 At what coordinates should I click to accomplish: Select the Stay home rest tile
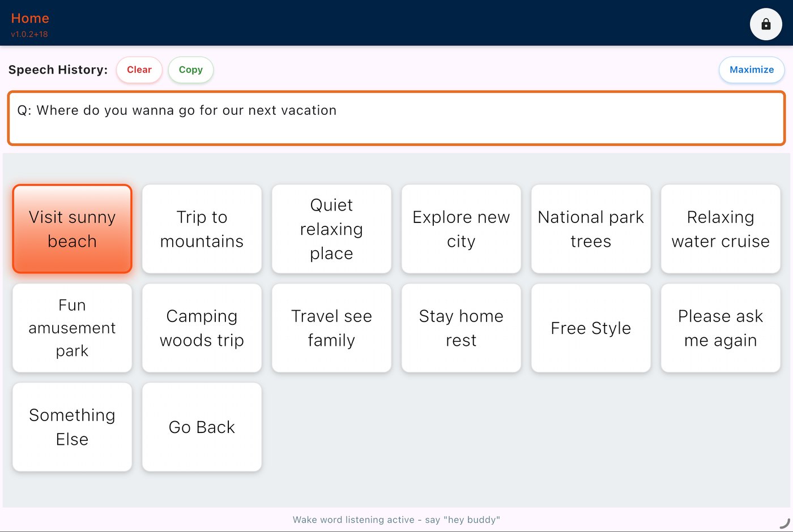[x=461, y=328]
